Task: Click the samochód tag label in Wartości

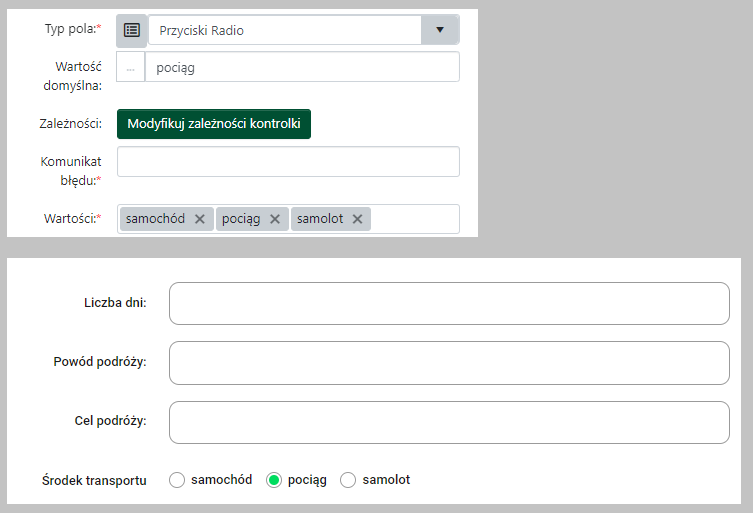Action: [x=154, y=219]
